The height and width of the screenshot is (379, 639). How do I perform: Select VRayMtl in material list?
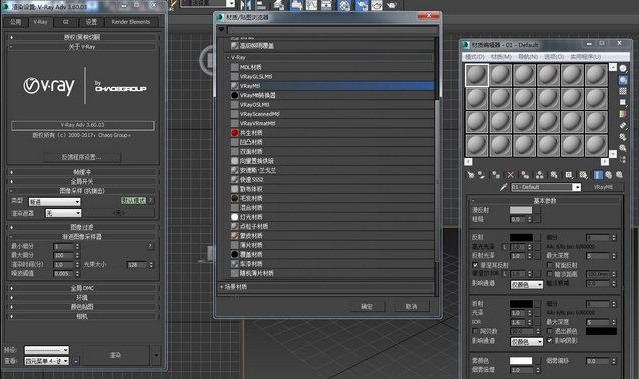tap(332, 86)
